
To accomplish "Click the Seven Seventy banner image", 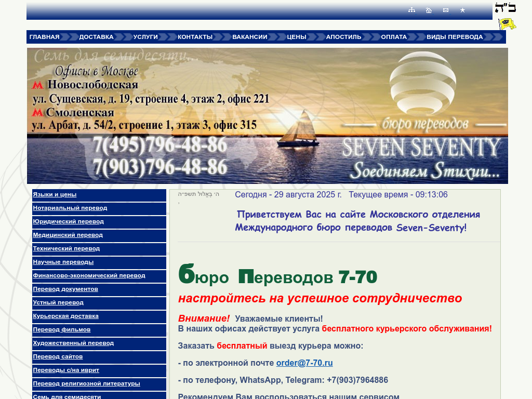I will [x=268, y=116].
